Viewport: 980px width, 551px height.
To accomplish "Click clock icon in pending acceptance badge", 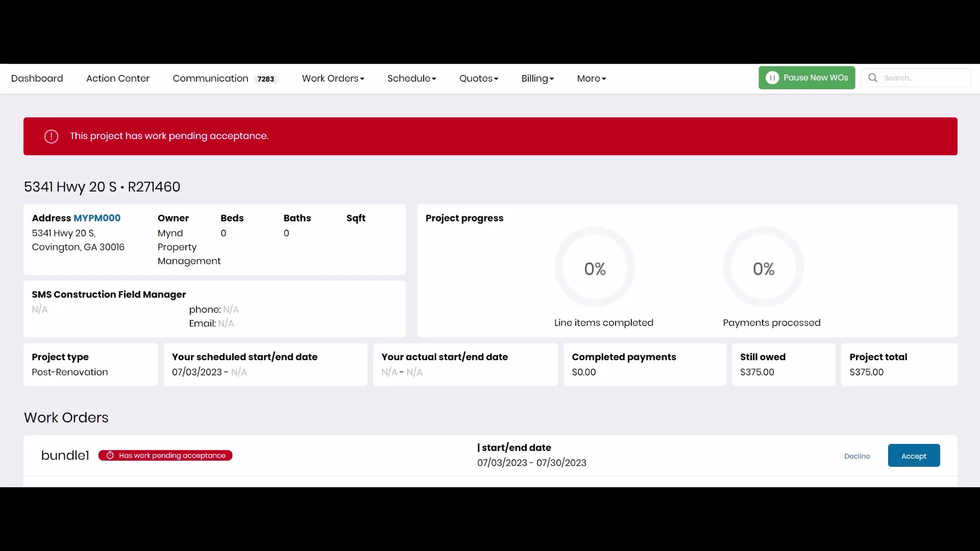I will 110,456.
